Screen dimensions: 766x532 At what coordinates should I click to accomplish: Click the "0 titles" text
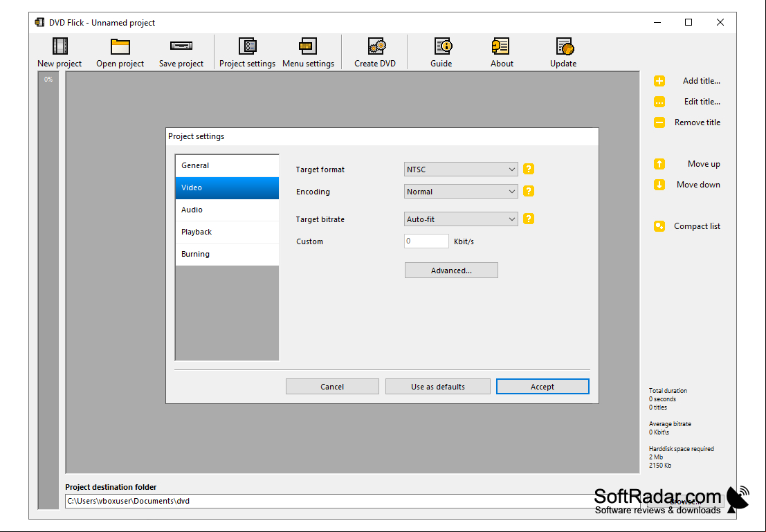[657, 407]
